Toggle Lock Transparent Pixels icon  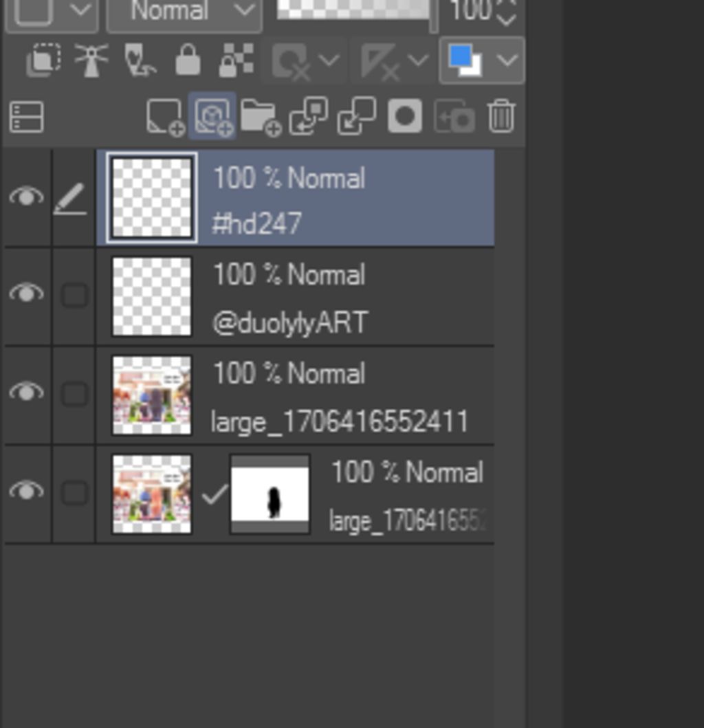(236, 60)
